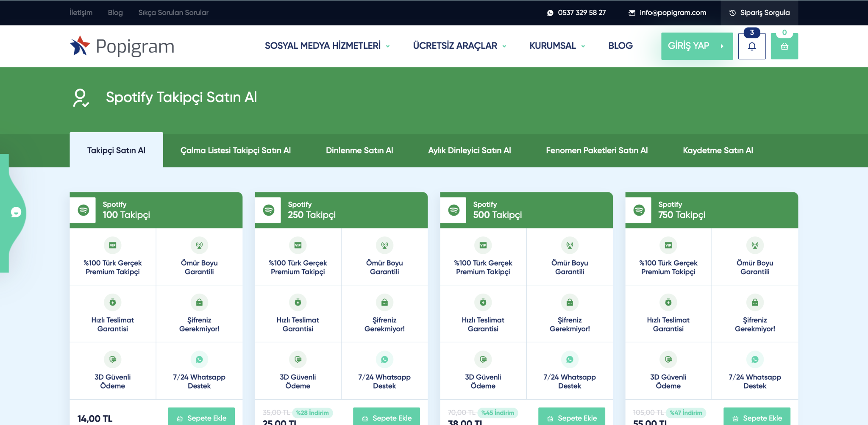Click the Popigram star logo
The height and width of the screenshot is (425, 868).
[x=80, y=46]
